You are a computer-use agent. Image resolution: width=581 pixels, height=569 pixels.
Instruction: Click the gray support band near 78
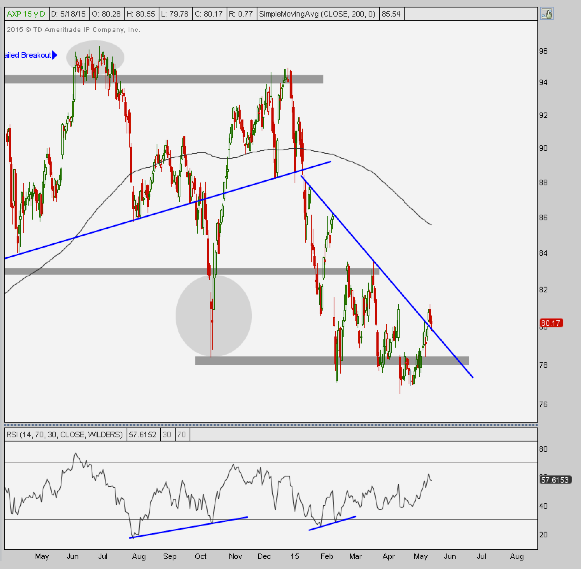(x=332, y=360)
